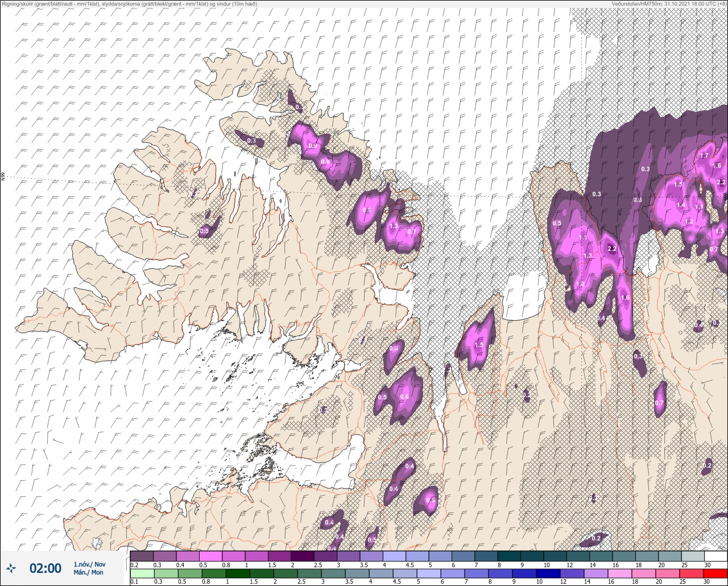
Task: Click the N99 latitude label at left edge
Action: [3, 177]
